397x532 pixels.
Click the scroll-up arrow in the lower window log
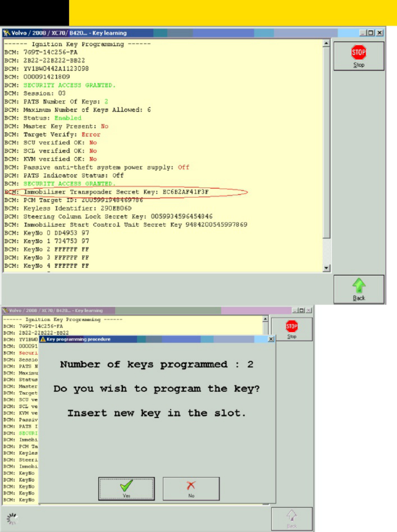point(265,319)
